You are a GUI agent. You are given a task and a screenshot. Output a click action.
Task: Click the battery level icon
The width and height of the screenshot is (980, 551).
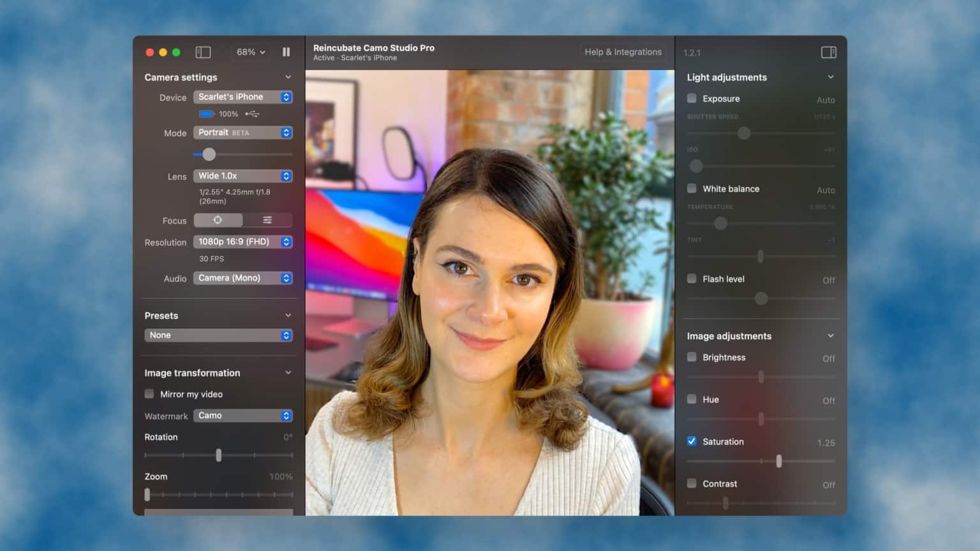(206, 114)
